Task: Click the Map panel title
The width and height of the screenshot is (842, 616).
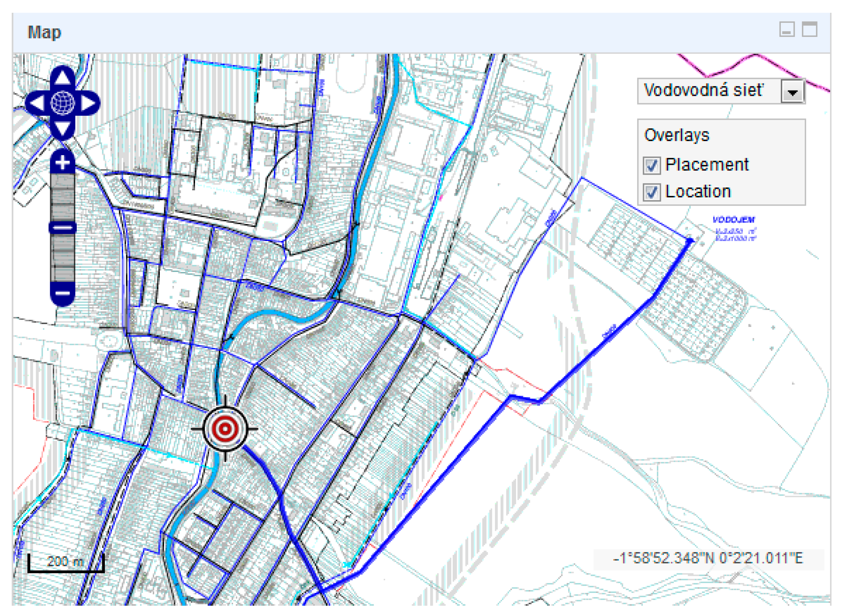Action: [x=44, y=32]
